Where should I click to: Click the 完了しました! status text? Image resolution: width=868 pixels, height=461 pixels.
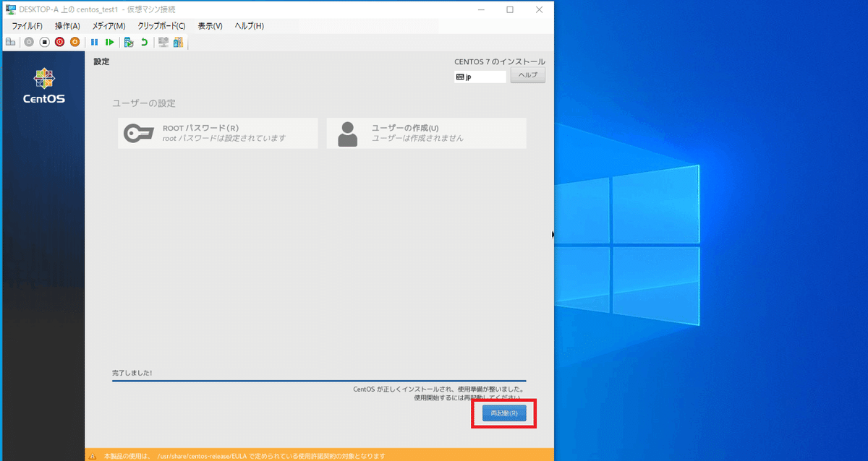point(132,373)
